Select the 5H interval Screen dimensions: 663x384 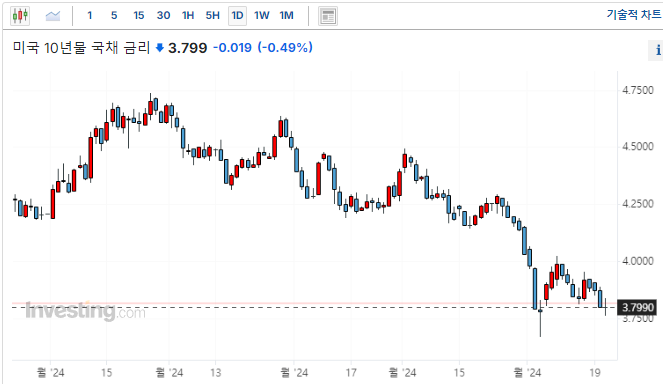coord(213,16)
